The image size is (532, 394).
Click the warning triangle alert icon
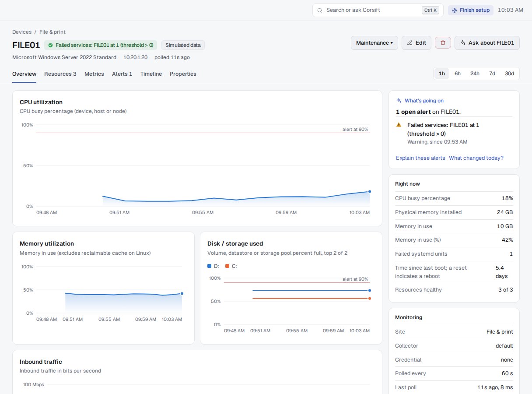(399, 125)
